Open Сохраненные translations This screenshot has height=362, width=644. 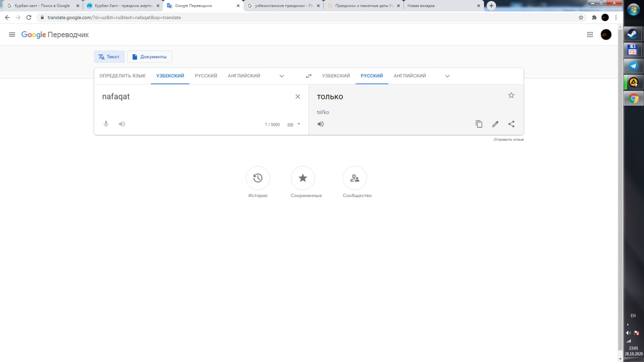tap(303, 178)
